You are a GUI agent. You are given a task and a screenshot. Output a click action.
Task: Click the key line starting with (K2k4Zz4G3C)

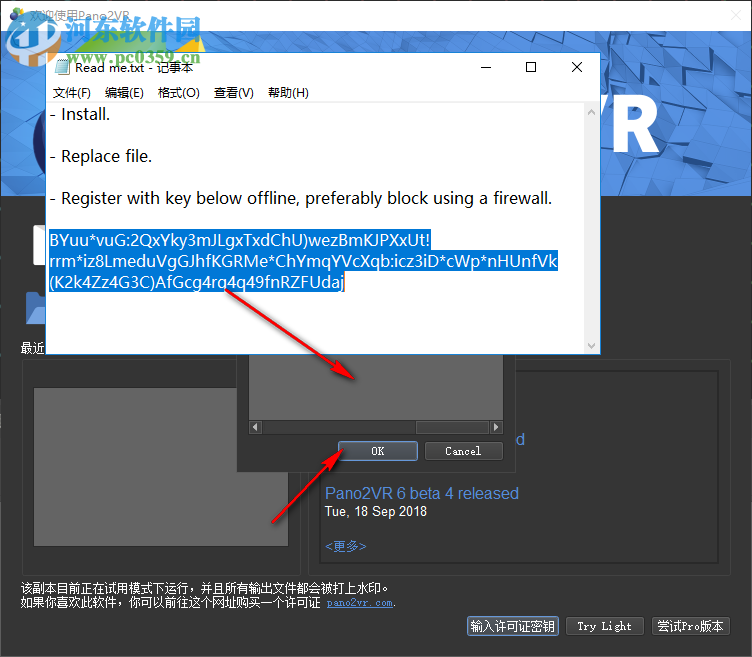click(197, 282)
